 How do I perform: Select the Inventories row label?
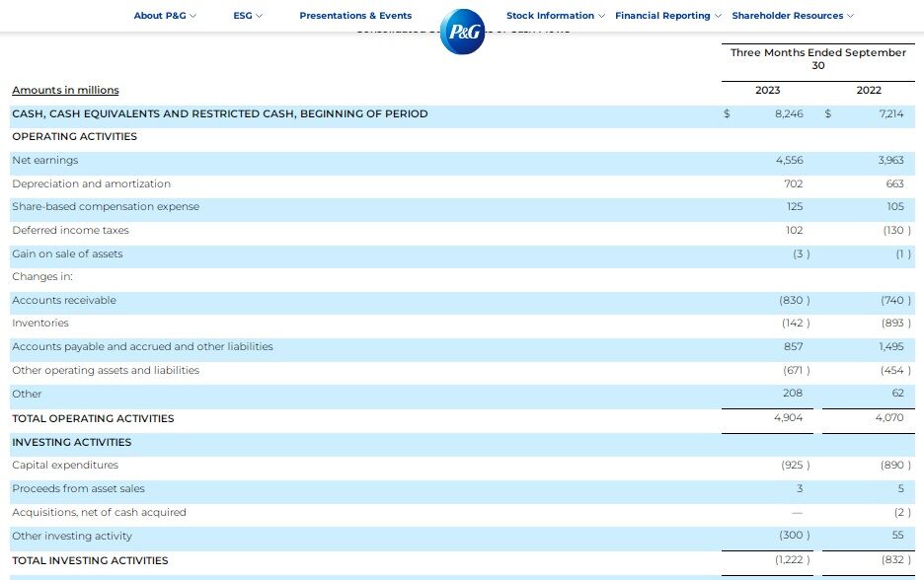pos(40,324)
